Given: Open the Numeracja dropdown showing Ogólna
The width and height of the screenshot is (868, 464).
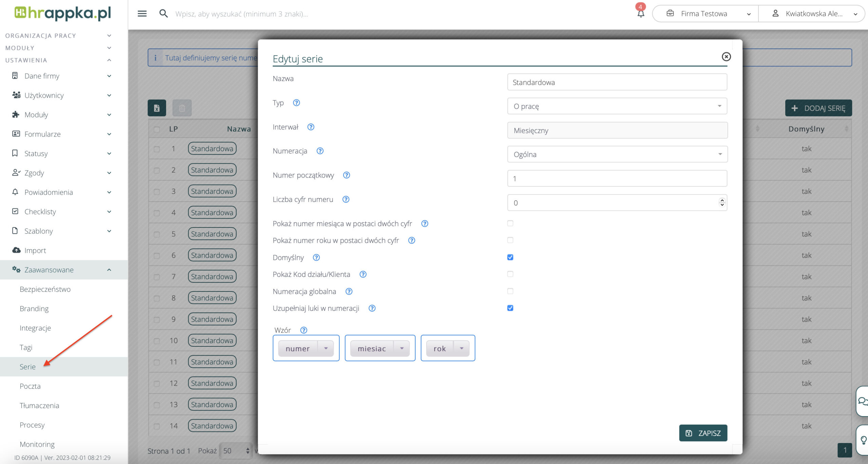Looking at the screenshot, I should [617, 155].
